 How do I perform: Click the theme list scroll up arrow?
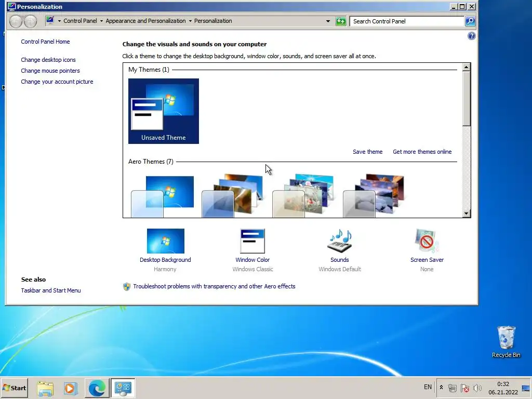(466, 67)
